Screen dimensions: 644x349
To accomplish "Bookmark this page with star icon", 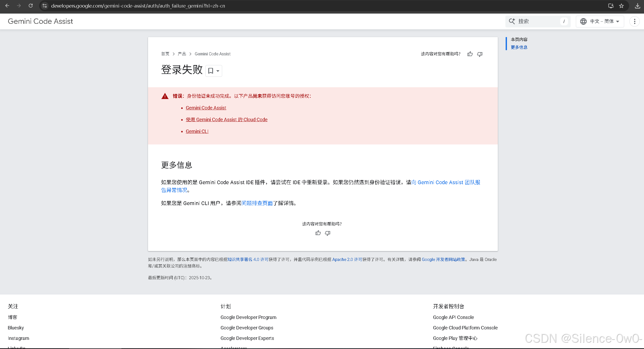I will coord(621,6).
